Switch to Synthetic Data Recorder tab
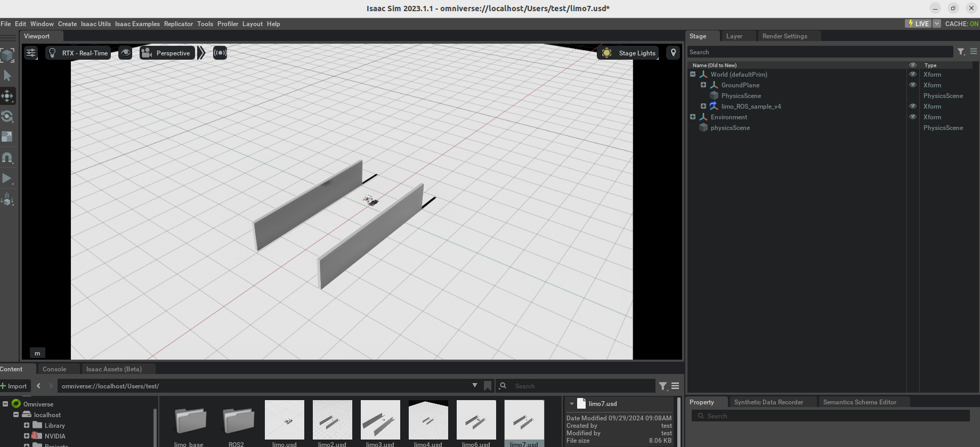Screen dimensions: 980x447 click(768, 402)
